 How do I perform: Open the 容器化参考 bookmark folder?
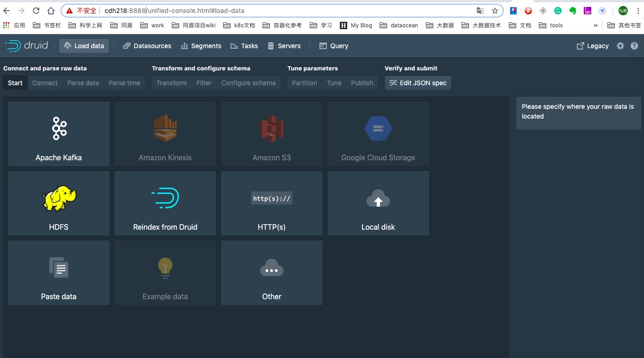282,25
